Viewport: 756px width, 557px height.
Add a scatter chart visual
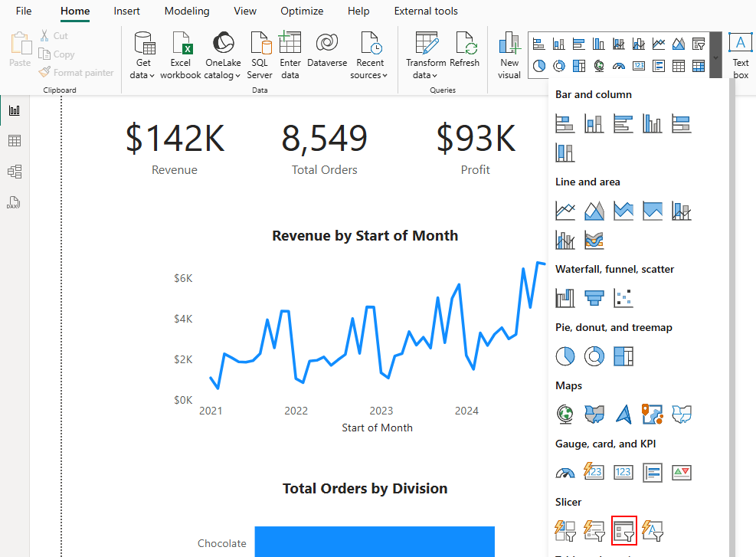point(623,298)
